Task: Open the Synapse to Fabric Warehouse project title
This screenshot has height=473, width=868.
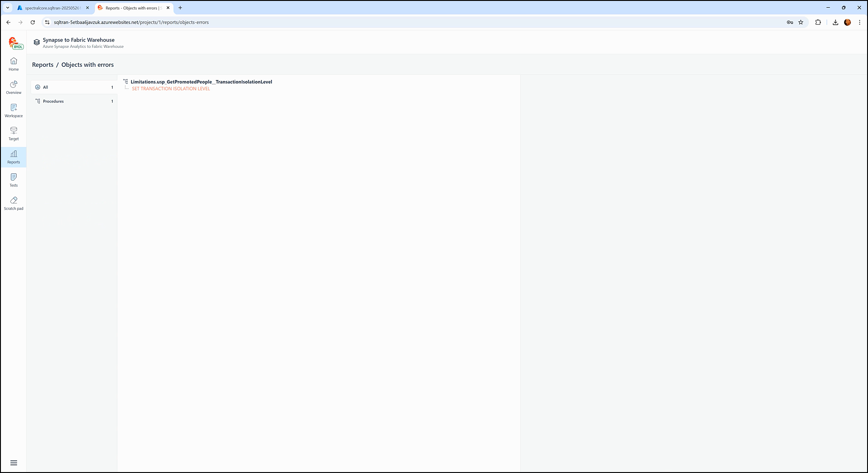Action: pos(78,40)
